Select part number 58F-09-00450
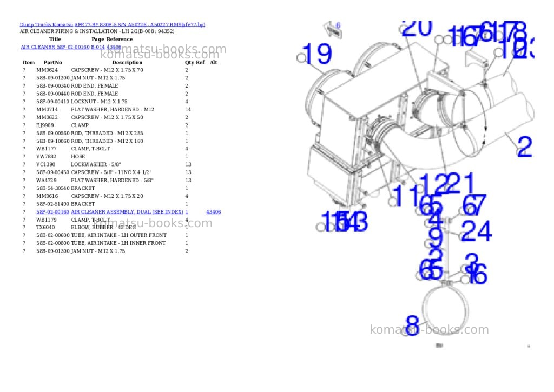554x392 pixels. click(53, 172)
